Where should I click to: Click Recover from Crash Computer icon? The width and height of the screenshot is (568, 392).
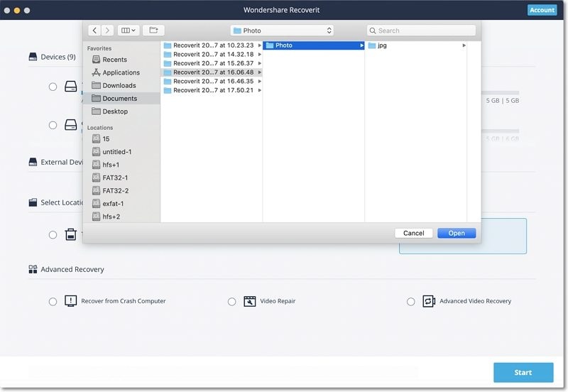70,300
